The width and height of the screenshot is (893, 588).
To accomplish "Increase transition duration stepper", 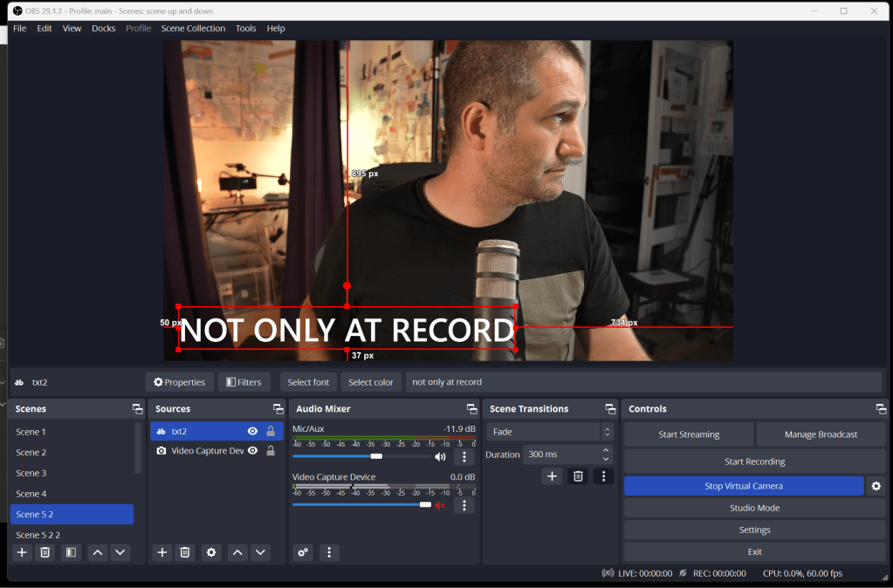I will (x=606, y=450).
